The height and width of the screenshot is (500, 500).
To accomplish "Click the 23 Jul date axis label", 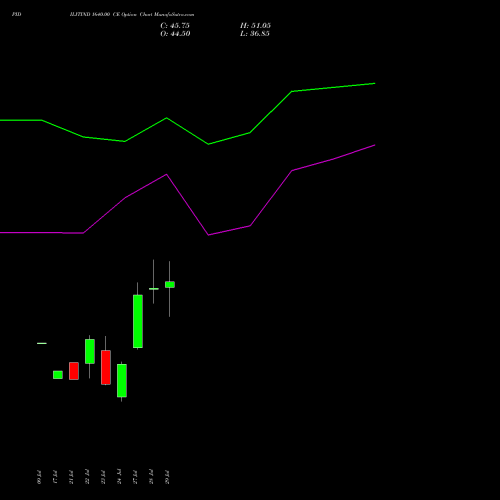I will point(103,477).
